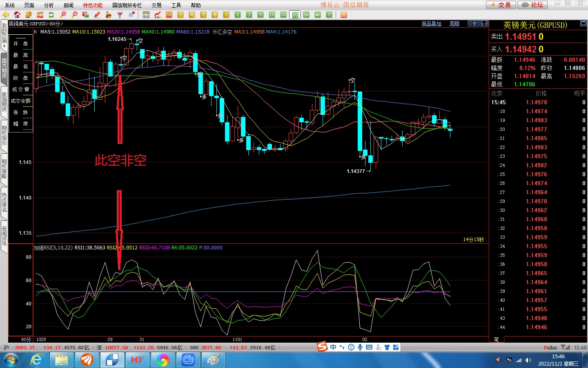588x368 pixels.
Task: Click the HX app icon in taskbar
Action: [x=137, y=360]
